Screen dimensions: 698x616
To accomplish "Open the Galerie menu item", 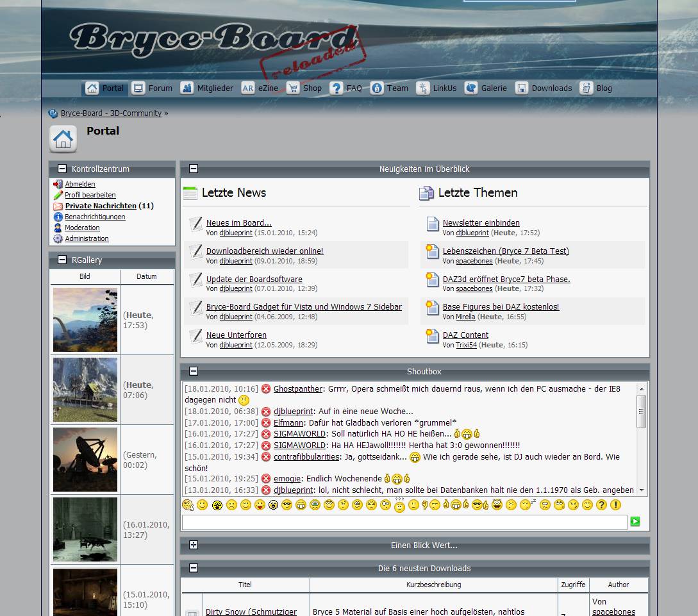I will (x=494, y=88).
